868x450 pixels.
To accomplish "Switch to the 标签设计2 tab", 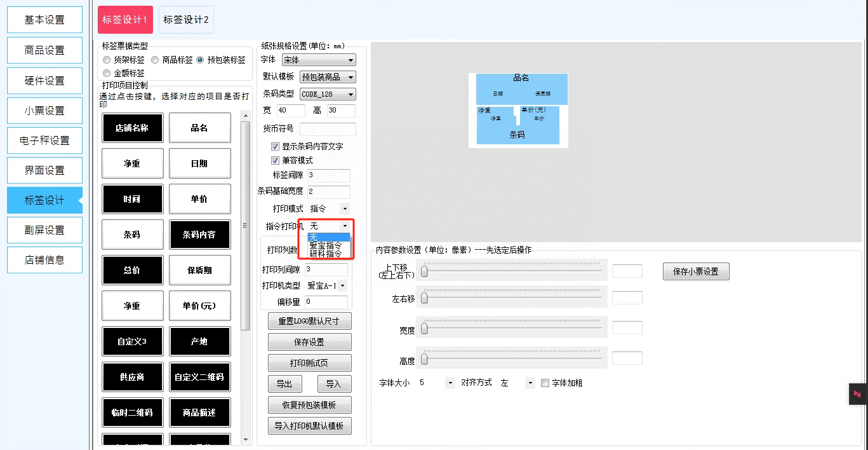I will tap(186, 20).
